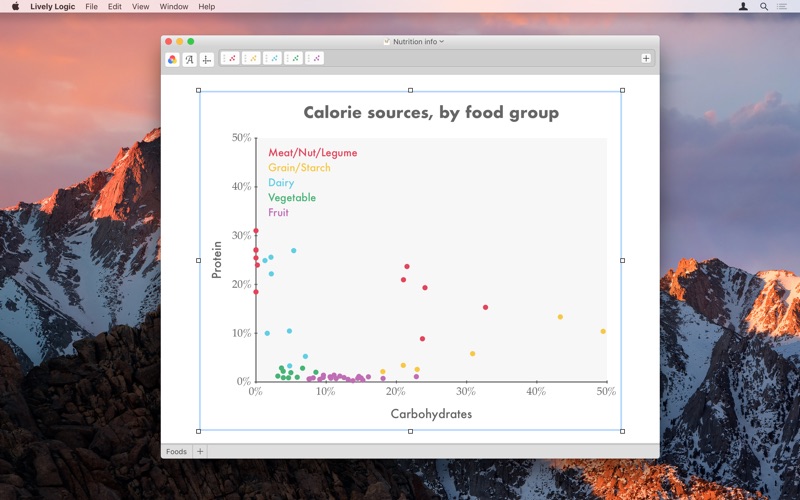The image size is (800, 500).
Task: Click the 20% label on Protein axis
Action: [x=241, y=284]
